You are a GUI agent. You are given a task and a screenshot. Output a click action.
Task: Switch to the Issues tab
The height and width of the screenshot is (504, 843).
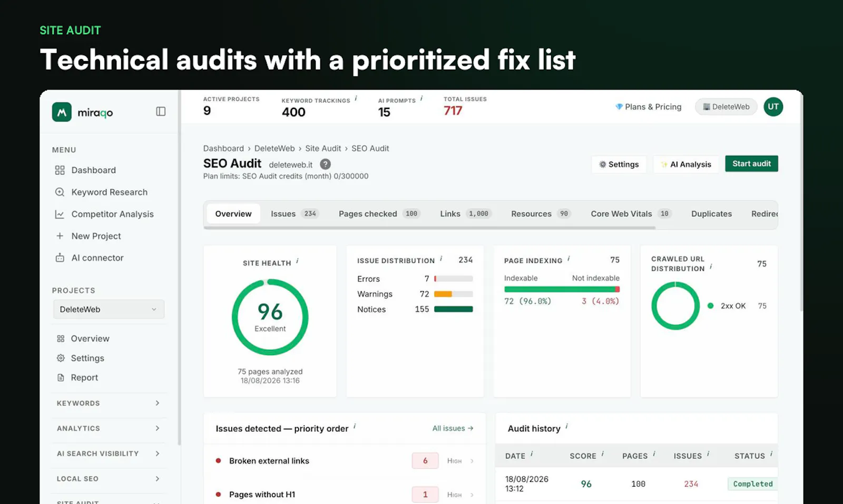click(294, 214)
